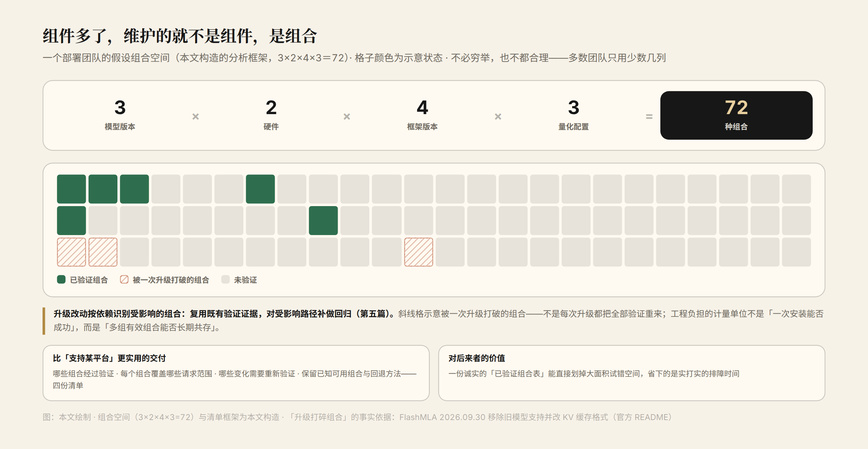The height and width of the screenshot is (449, 868).
Task: Click the 72 种组合 dark card
Action: [736, 115]
